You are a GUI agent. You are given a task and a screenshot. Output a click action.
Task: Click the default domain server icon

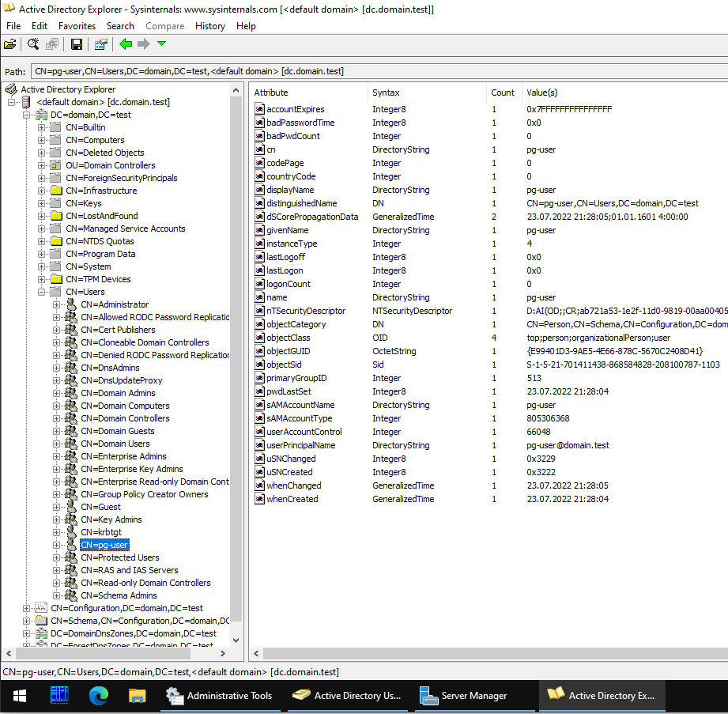(x=26, y=102)
